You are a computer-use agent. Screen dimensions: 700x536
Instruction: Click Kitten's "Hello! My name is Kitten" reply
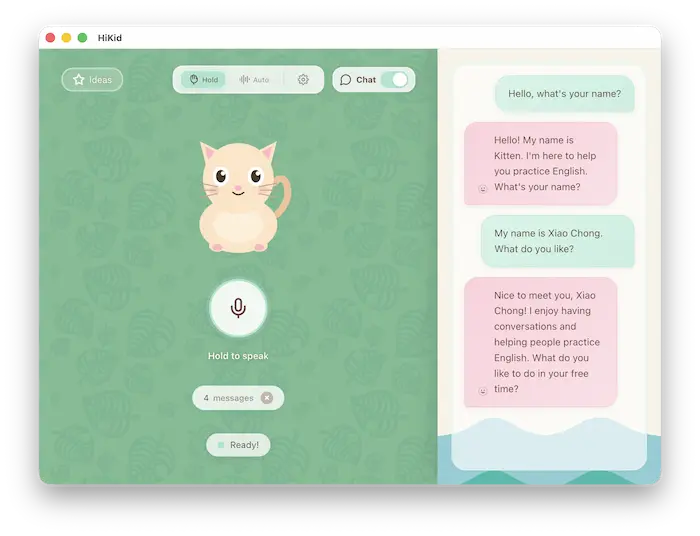point(541,164)
